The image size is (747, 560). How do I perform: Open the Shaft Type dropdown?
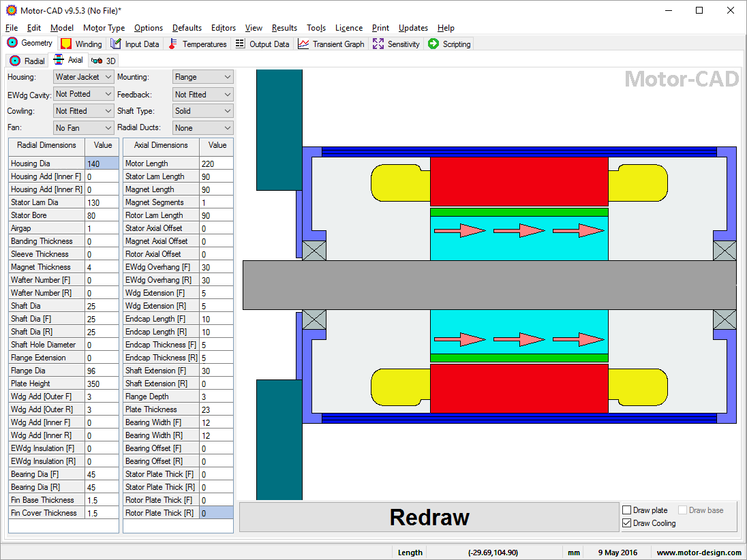[x=203, y=111]
